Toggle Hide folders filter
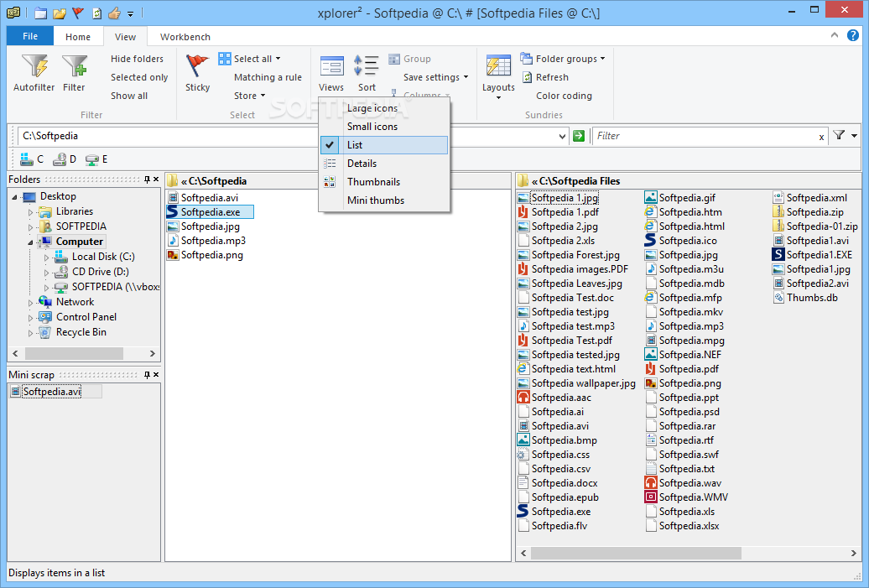Screen dimensions: 869x588 (137, 58)
